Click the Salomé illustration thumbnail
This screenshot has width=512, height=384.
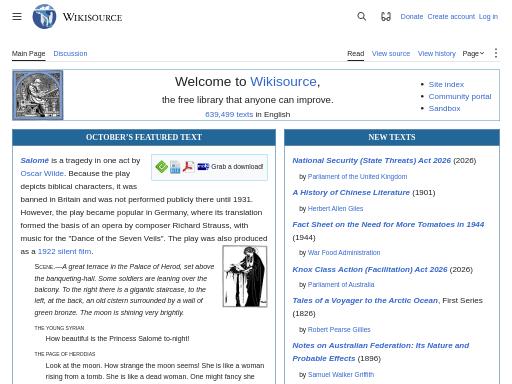click(x=245, y=276)
